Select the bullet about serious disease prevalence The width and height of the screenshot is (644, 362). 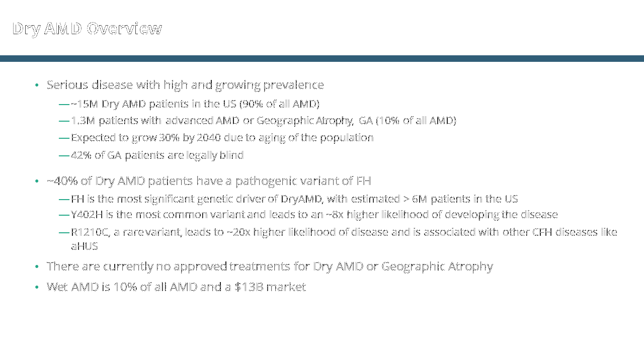(x=185, y=85)
